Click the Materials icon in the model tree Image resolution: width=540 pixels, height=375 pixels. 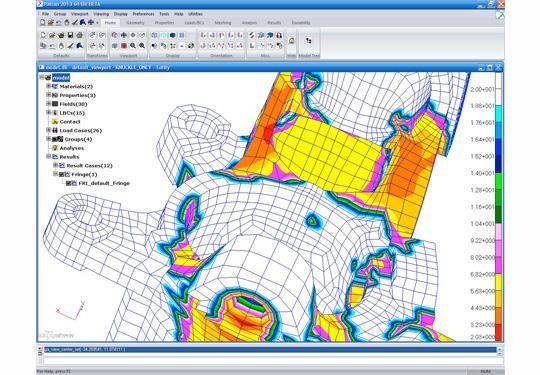tap(55, 86)
